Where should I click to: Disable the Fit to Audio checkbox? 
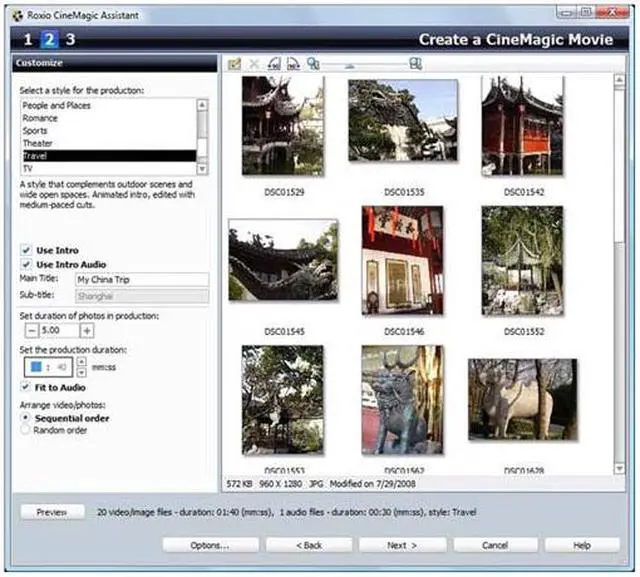[x=25, y=387]
